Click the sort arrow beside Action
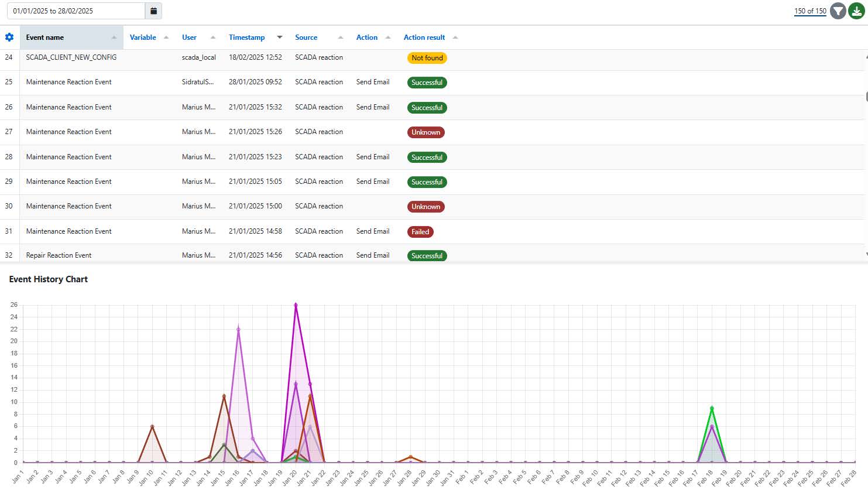Screen dimensions: 868x496 tap(388, 37)
